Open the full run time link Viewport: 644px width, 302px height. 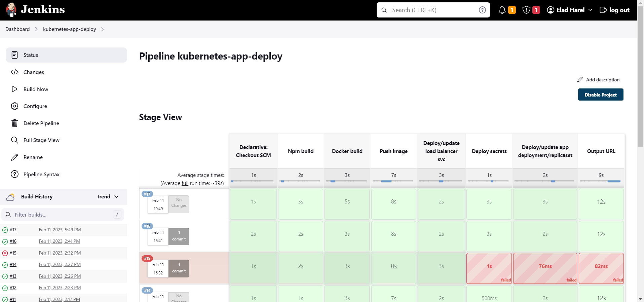tap(185, 183)
